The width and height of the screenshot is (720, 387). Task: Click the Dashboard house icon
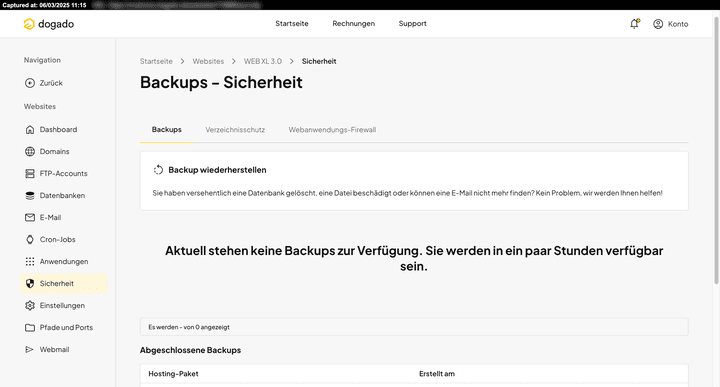(30, 129)
